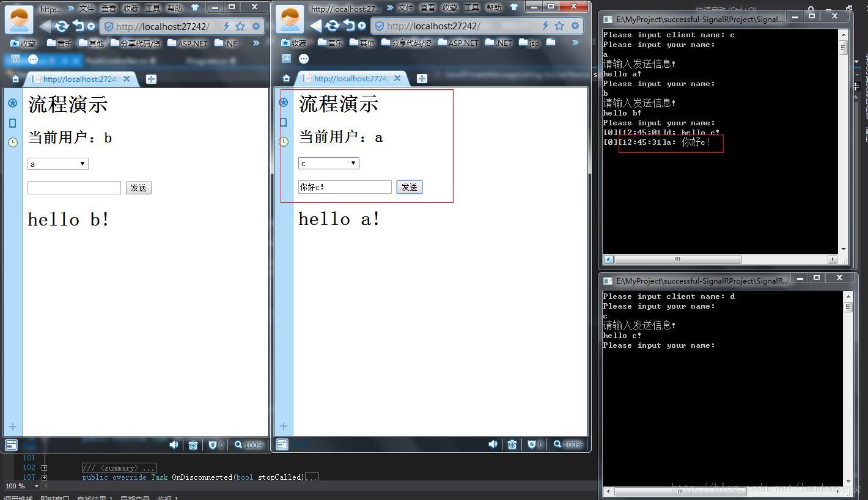Click the empty message input in user b's page

(x=74, y=188)
